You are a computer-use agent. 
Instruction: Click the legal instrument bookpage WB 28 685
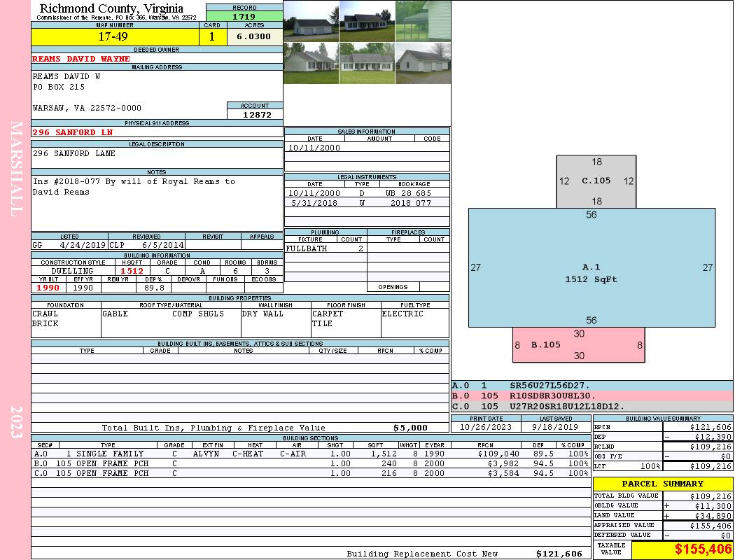408,193
